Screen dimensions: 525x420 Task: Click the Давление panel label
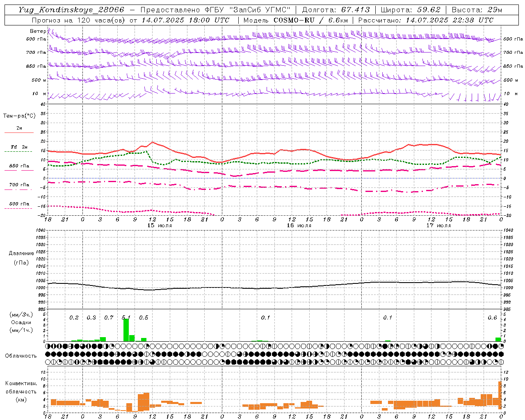(x=21, y=253)
